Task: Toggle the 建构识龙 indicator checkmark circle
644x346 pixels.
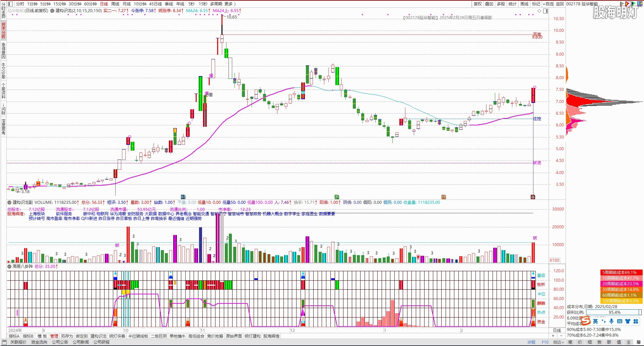Action: 52,11
